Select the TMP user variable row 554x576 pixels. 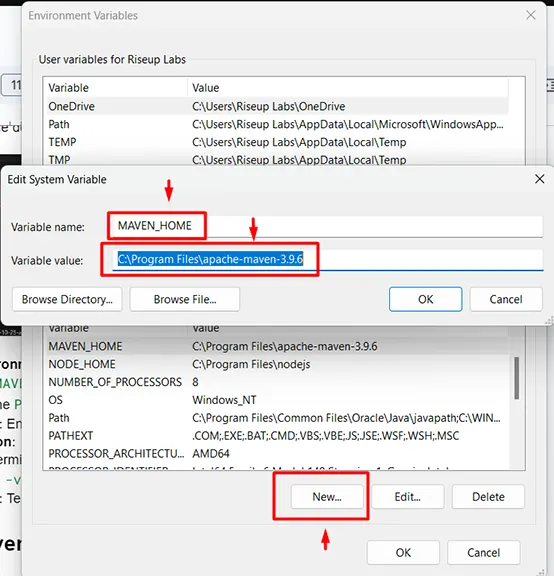point(277,159)
